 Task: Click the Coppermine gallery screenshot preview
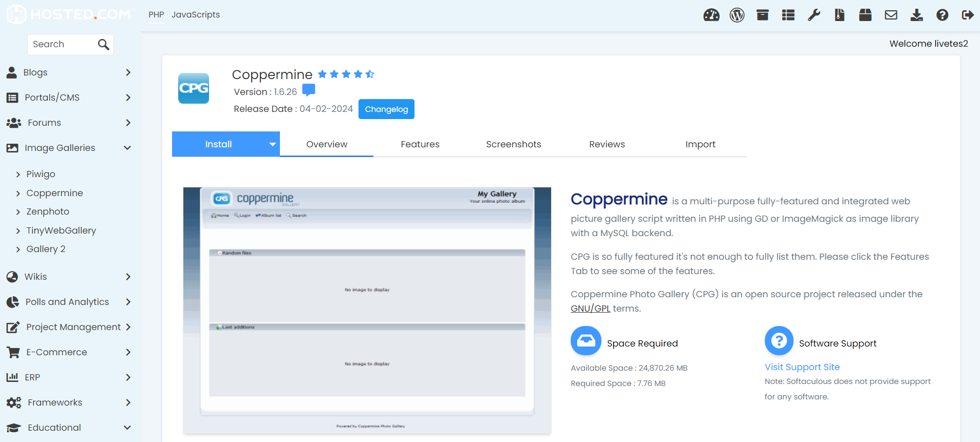[367, 310]
